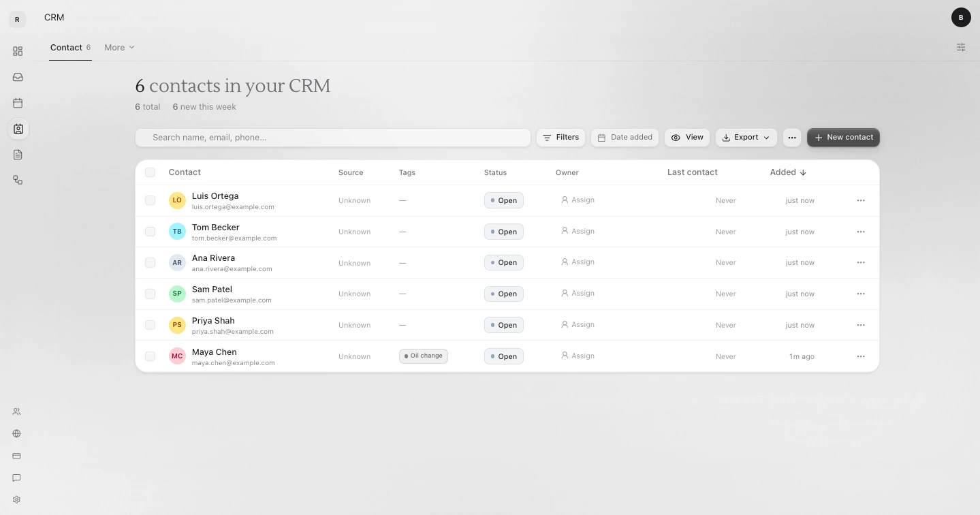Open the workflows icon in sidebar
Screen dimensions: 980x515
[x=18, y=180]
